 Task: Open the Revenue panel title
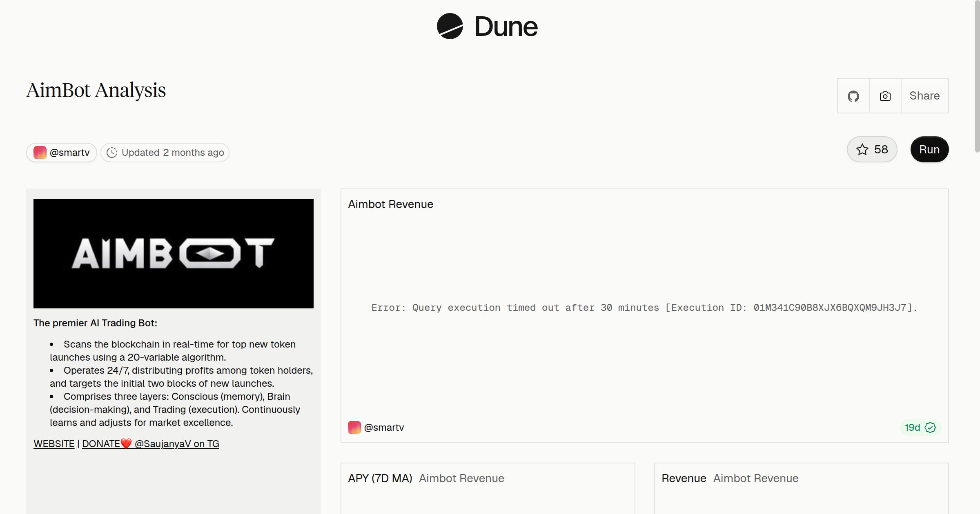coord(684,479)
